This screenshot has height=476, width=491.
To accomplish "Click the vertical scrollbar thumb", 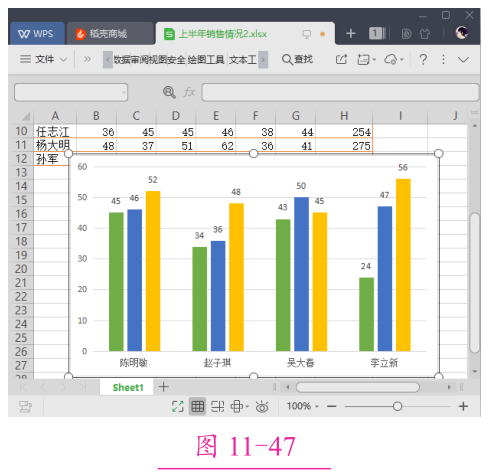I will pos(475,282).
